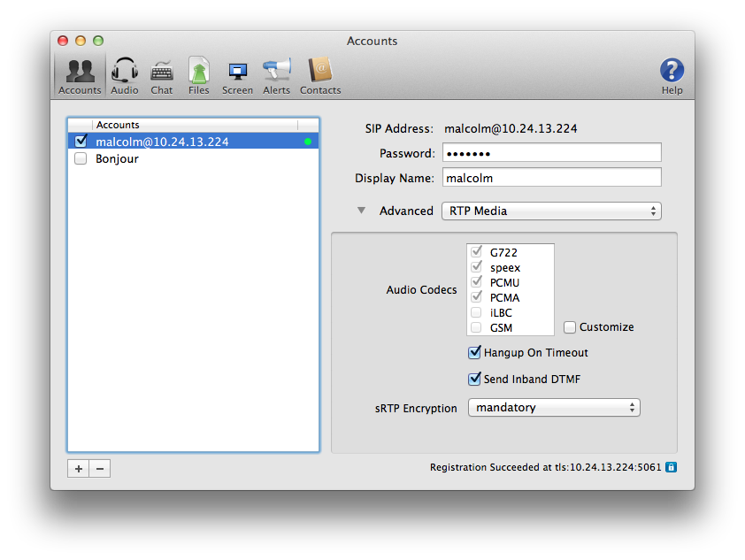Open the RTP Media section dropdown
The image size is (745, 560).
pos(550,211)
